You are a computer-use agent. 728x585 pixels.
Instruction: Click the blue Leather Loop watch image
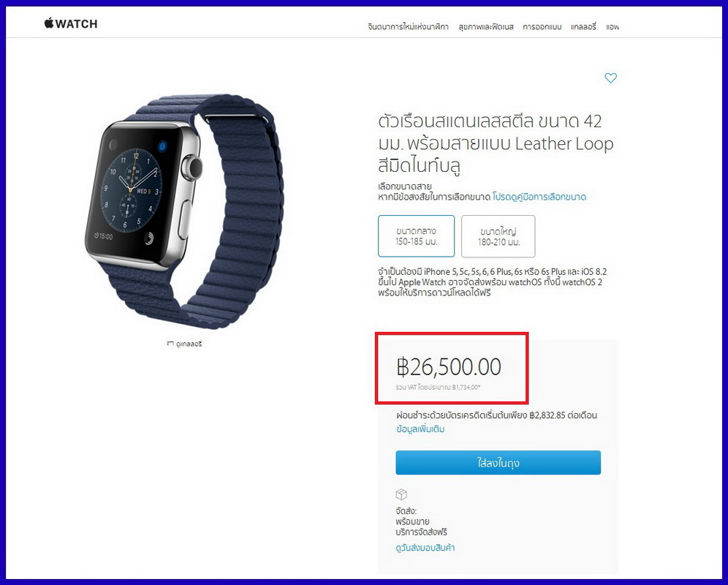click(184, 211)
